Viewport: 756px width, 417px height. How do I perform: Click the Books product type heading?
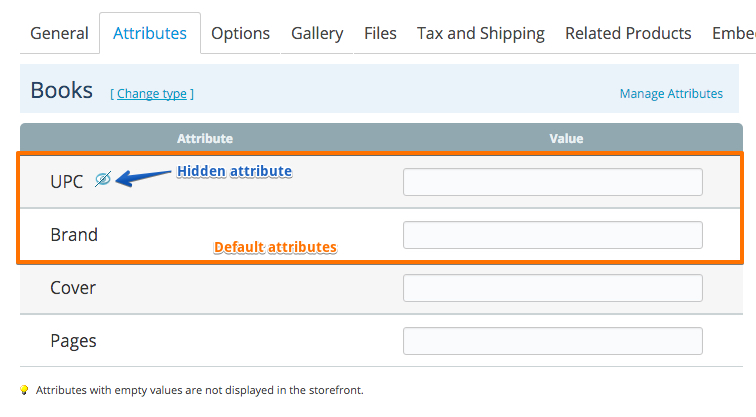click(62, 90)
